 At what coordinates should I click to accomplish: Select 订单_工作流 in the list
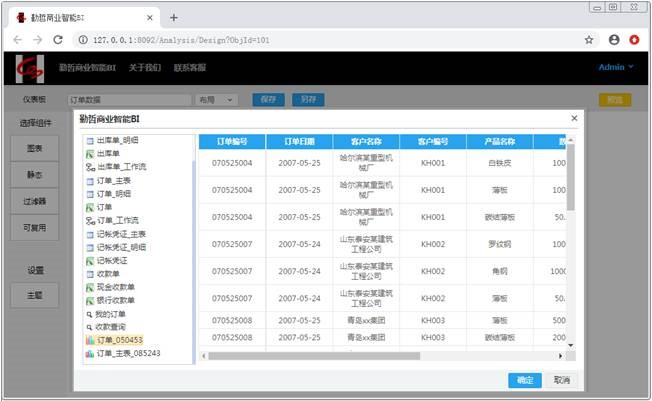118,220
